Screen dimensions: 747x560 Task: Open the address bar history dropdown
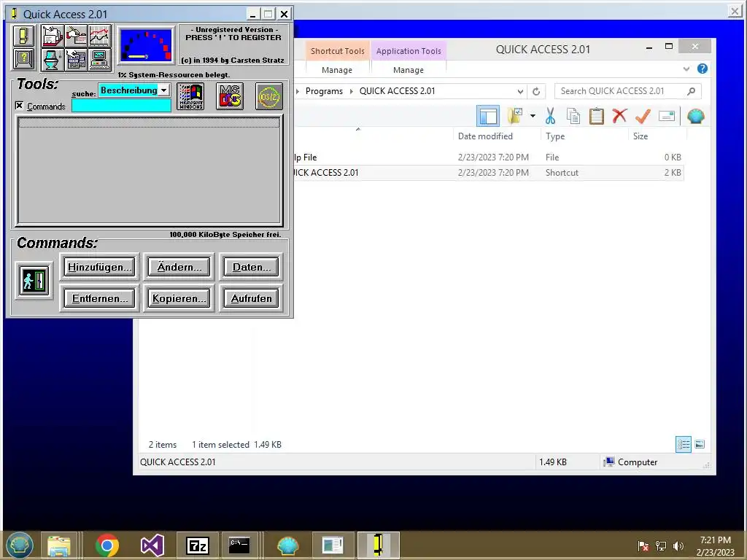tap(520, 91)
